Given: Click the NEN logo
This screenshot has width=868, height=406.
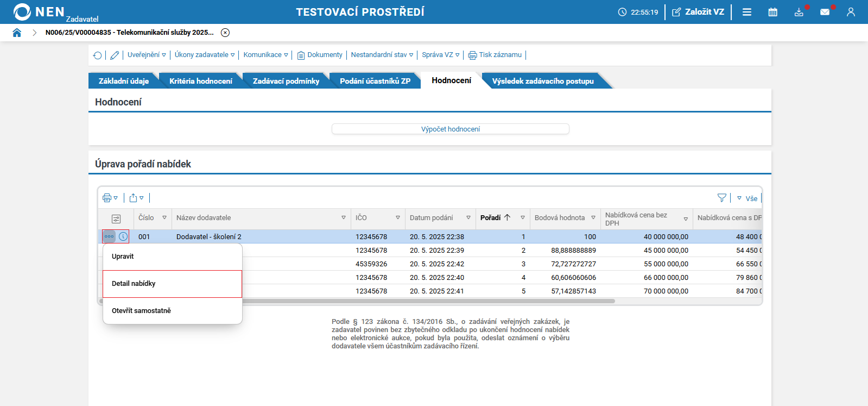Looking at the screenshot, I should 39,12.
